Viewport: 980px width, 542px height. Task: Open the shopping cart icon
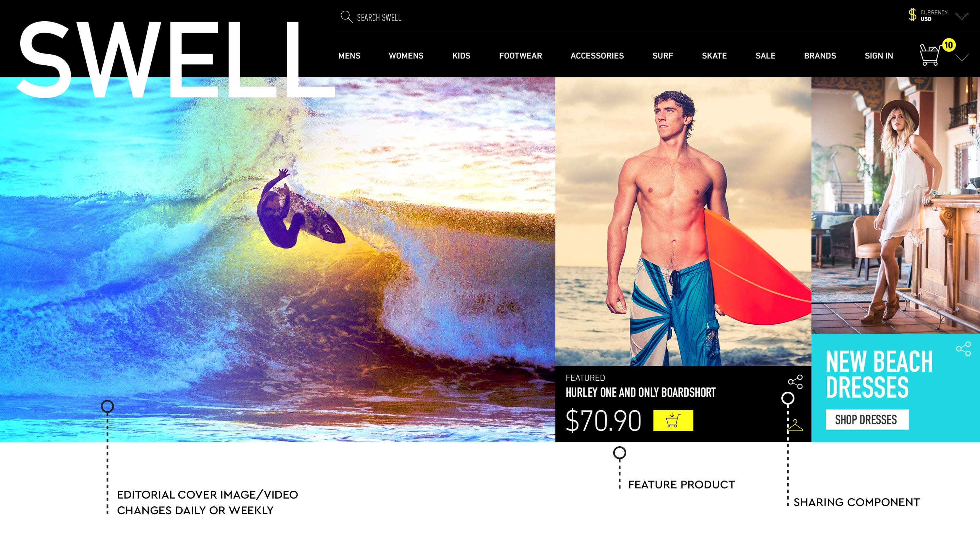click(929, 55)
